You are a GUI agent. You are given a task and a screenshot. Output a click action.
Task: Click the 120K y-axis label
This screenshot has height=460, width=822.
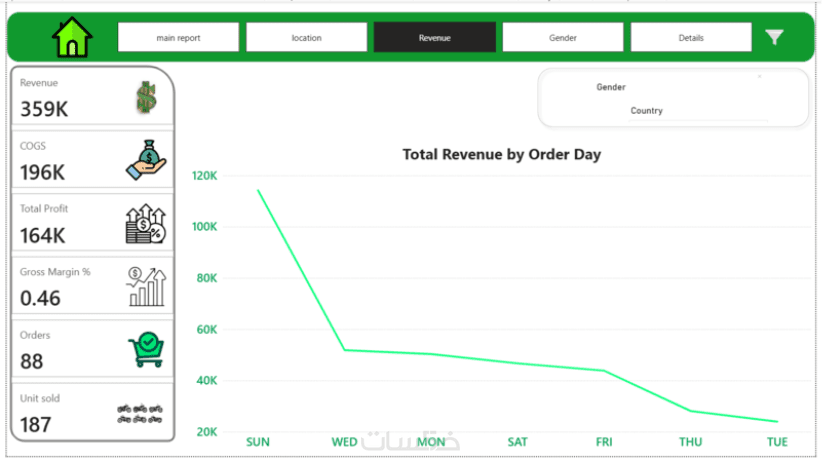click(204, 176)
